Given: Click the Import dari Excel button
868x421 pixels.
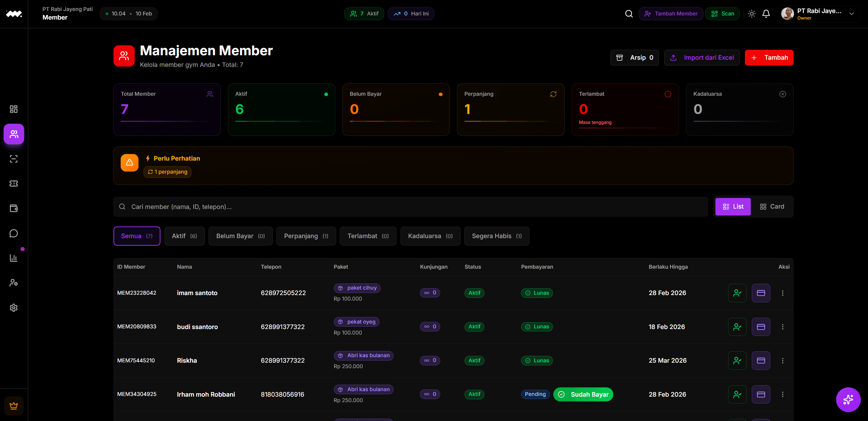Looking at the screenshot, I should (702, 58).
